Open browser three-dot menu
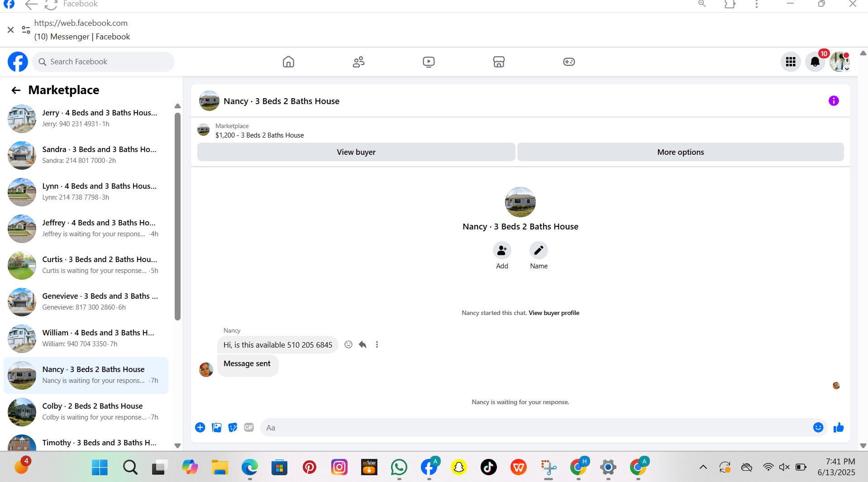 (x=757, y=4)
